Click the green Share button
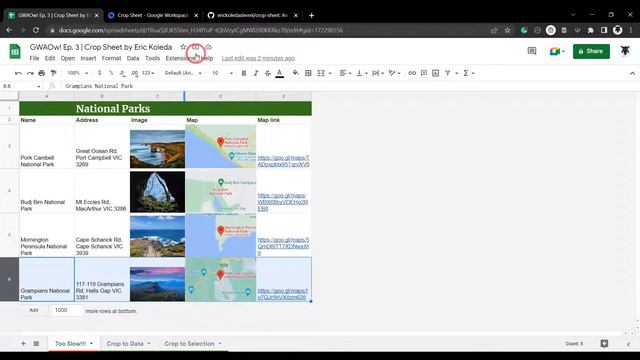 coord(591,51)
